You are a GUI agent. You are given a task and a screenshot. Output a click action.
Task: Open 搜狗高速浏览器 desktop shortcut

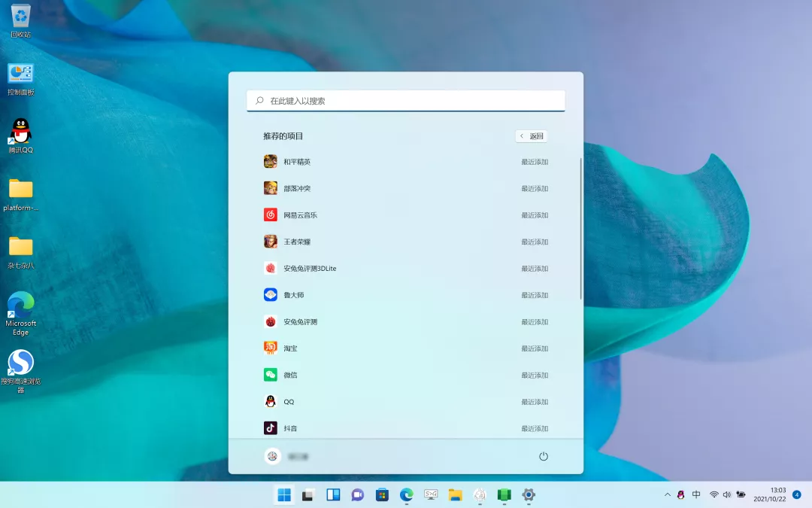21,371
